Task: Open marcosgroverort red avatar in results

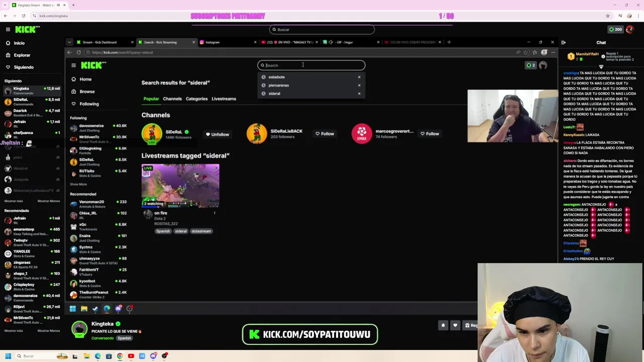Action: 361,134
